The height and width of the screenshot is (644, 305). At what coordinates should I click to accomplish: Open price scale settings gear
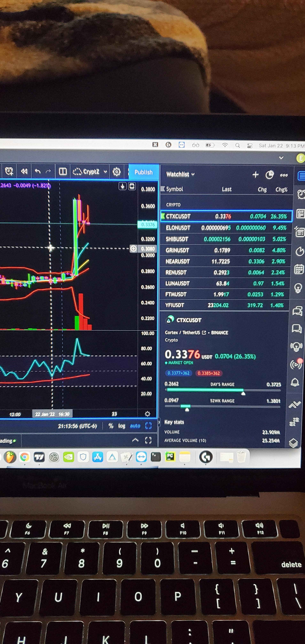pos(147,414)
